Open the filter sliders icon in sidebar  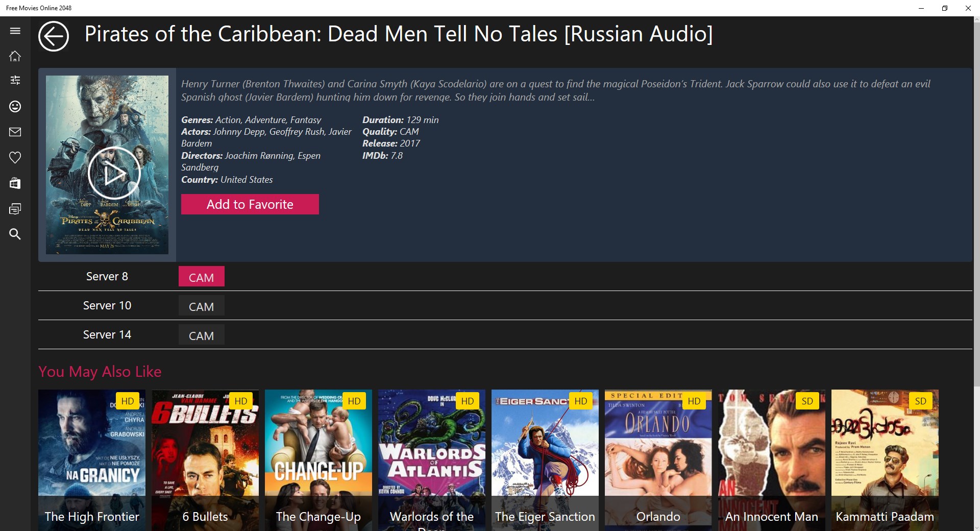coord(15,80)
